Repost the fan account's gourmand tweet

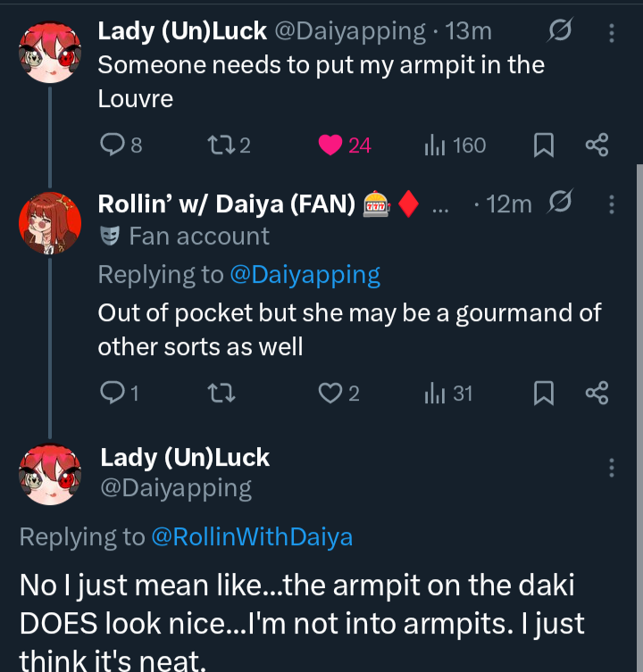[218, 393]
